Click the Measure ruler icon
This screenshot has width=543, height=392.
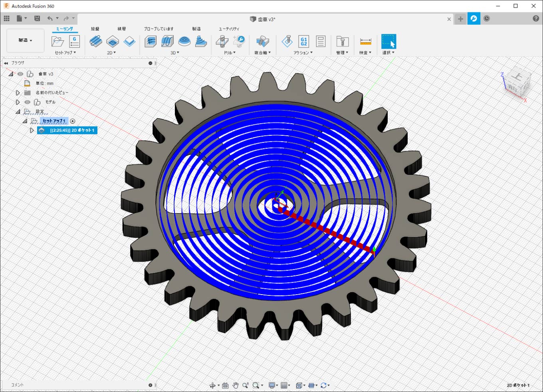click(365, 41)
